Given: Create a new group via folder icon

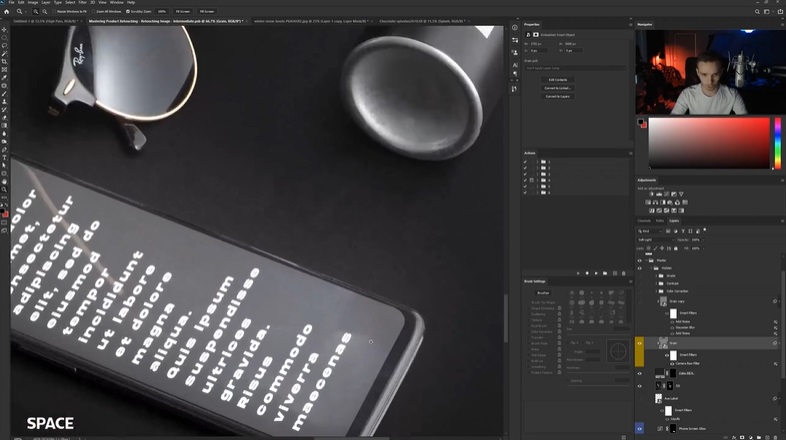Looking at the screenshot, I should (x=758, y=437).
